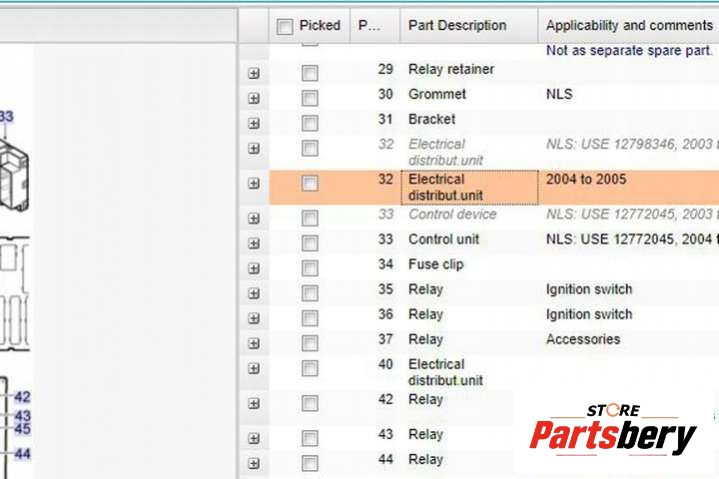Tick the Fuse clip picked checkbox
The width and height of the screenshot is (719, 479).
tap(310, 268)
